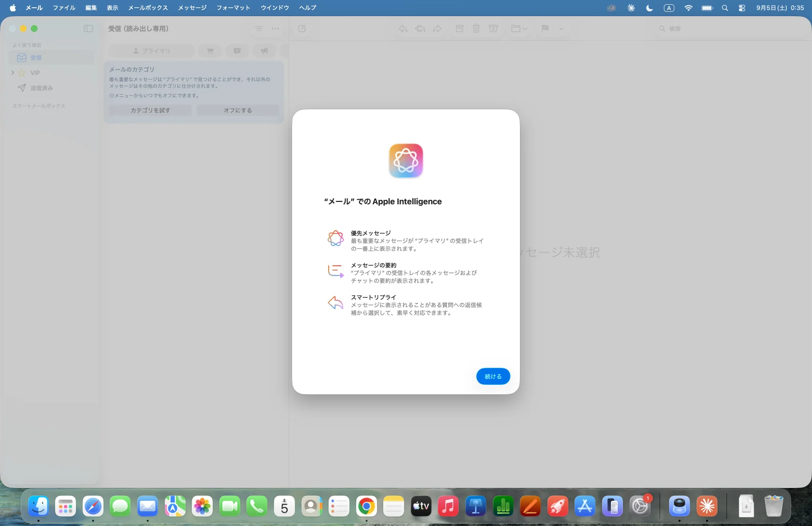Open App Store from the Dock
Viewport: 812px width, 526px height.
pos(585,506)
